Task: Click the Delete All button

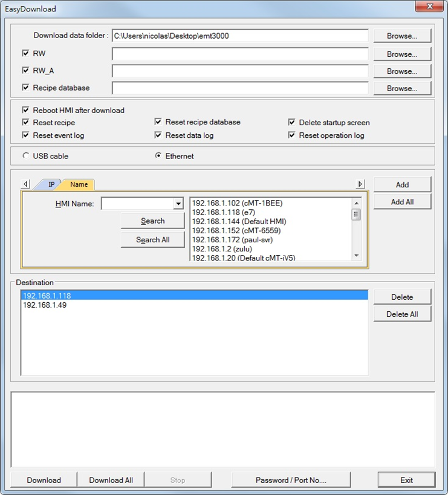Action: [402, 314]
